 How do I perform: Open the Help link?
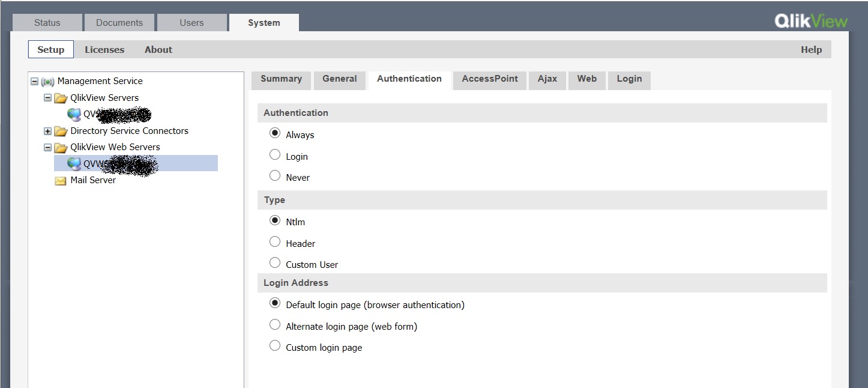811,50
